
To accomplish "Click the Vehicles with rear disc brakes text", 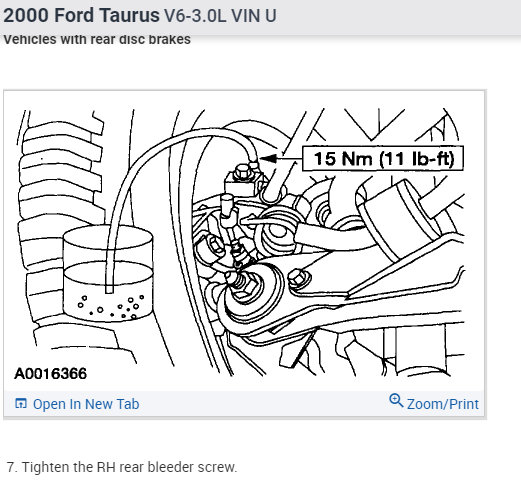I will click(x=97, y=39).
